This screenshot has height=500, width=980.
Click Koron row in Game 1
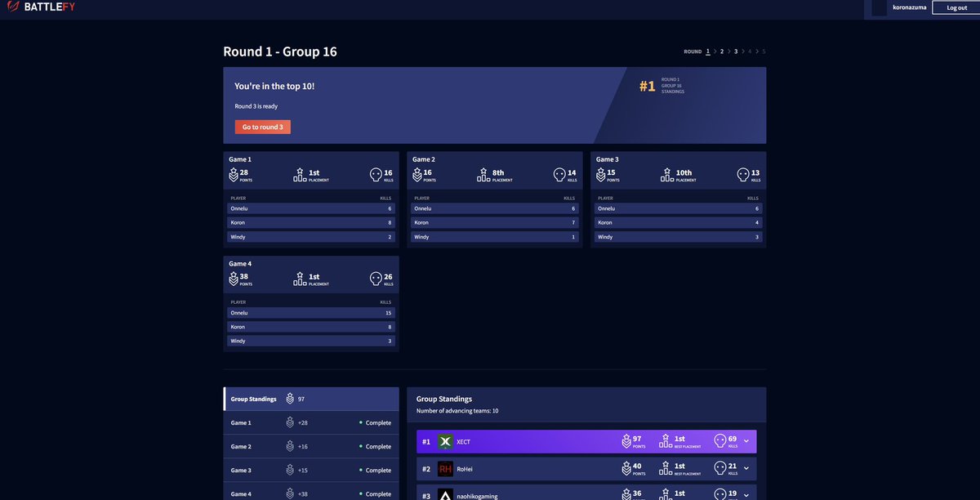[x=311, y=222]
